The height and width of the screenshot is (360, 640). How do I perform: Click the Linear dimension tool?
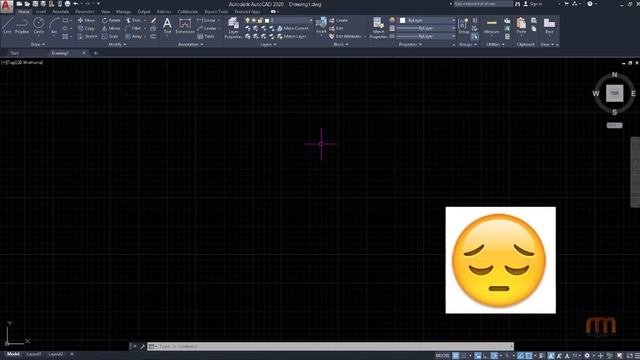pos(207,20)
